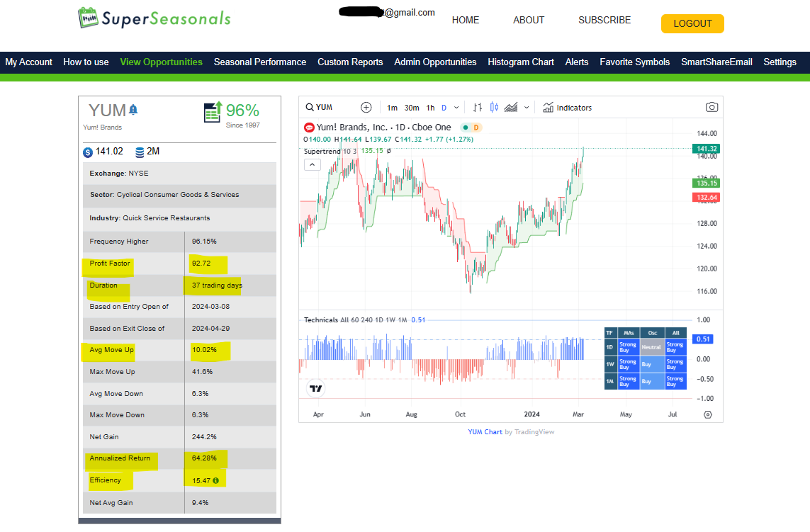Click the Exchange: NYSE row
Viewport: 810px width, 532px height.
point(179,174)
